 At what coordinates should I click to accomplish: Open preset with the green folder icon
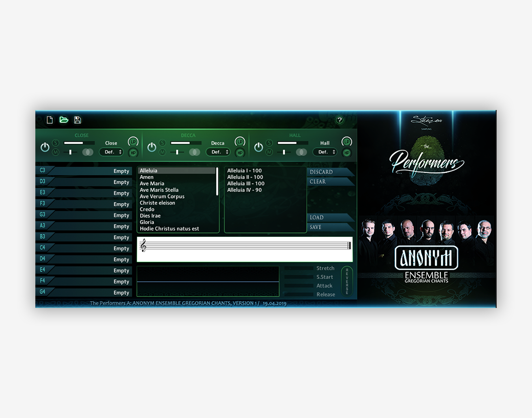(x=64, y=120)
